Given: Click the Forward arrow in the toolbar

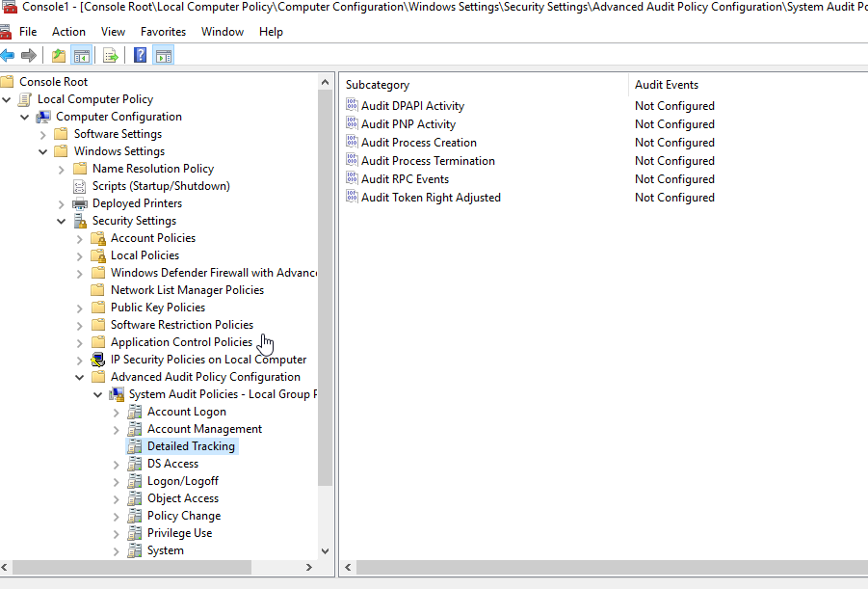Looking at the screenshot, I should (x=28, y=55).
